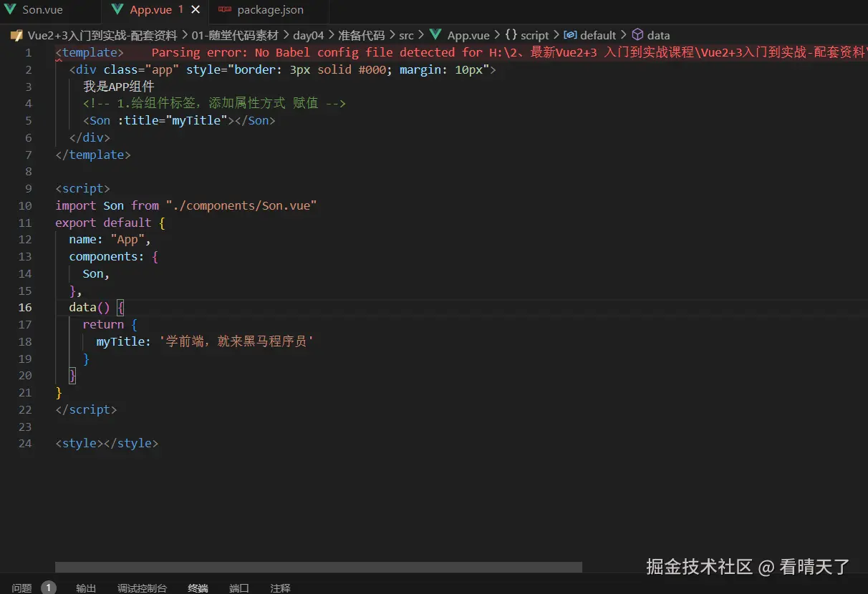Click line number 24 in gutter
Viewport: 868px width, 594px height.
click(x=25, y=443)
